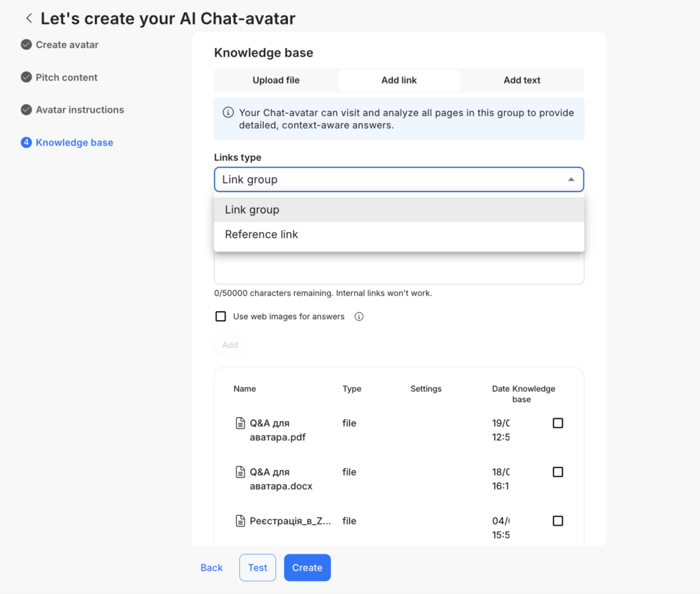700x594 pixels.
Task: Click the back arrow beside the page title
Action: click(29, 18)
